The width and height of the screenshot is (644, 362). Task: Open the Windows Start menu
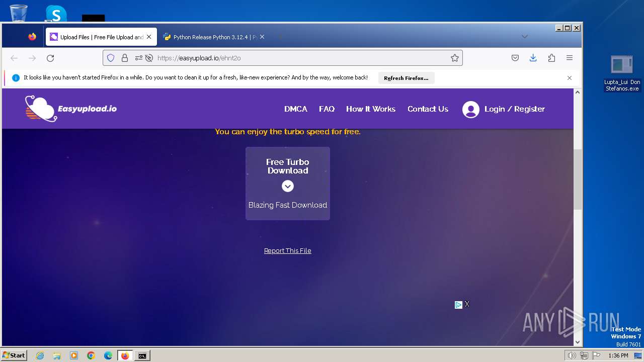coord(14,355)
